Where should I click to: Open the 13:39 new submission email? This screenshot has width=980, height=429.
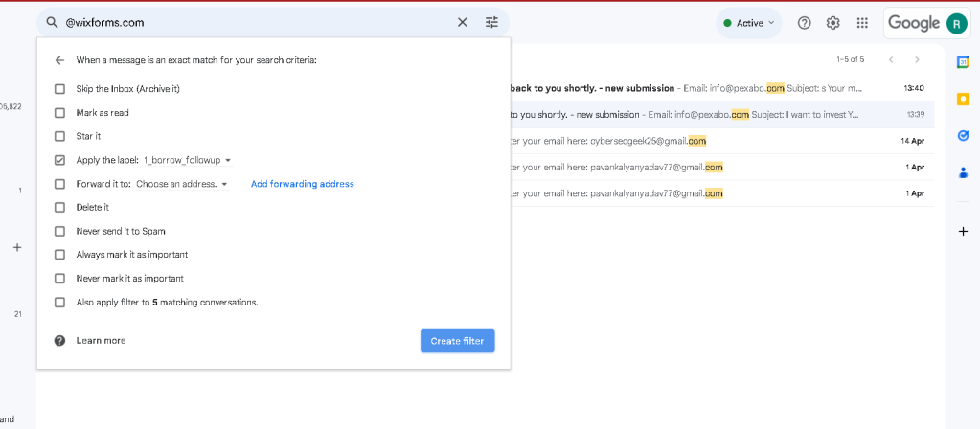pyautogui.click(x=722, y=115)
